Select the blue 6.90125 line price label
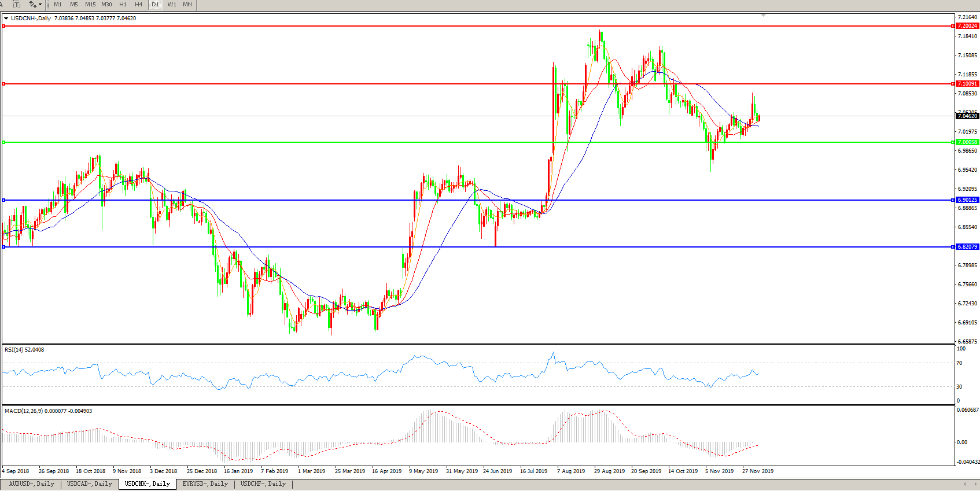 [967, 200]
